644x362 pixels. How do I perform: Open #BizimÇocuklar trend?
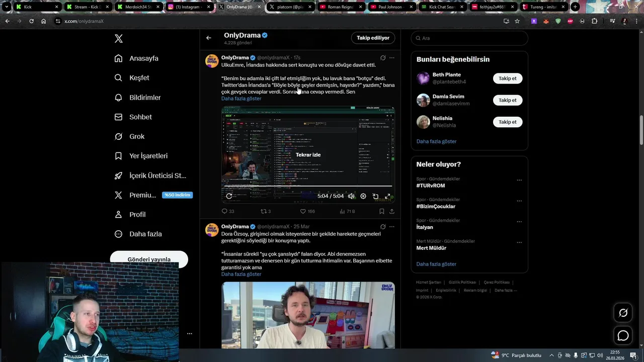(x=436, y=206)
